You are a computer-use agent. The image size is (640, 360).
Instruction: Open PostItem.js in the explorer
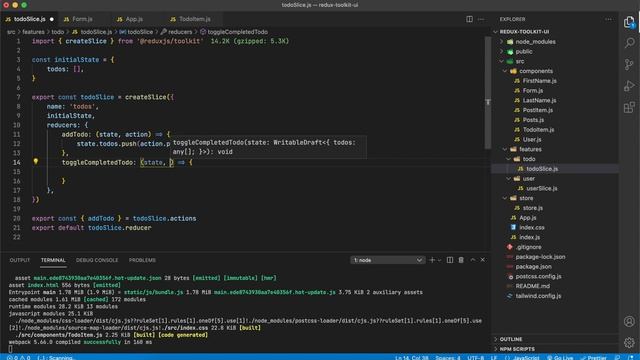(538, 110)
